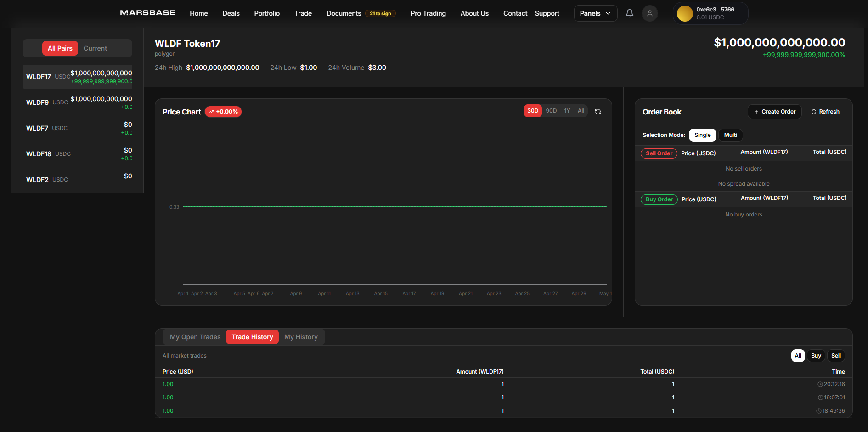Image resolution: width=868 pixels, height=432 pixels.
Task: Switch pair list to Current view
Action: (x=95, y=48)
